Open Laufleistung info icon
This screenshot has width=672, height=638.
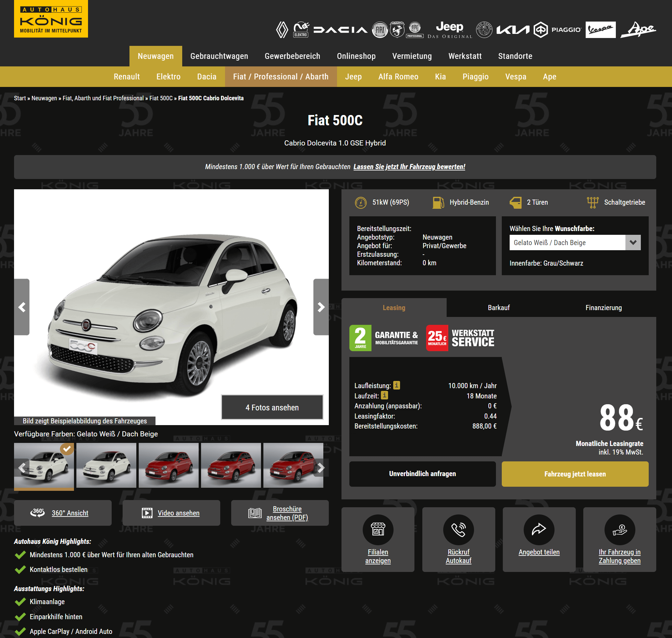click(x=396, y=385)
